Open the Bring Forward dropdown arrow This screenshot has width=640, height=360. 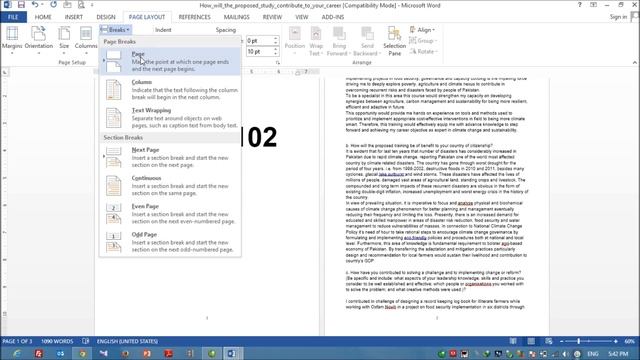tap(349, 54)
